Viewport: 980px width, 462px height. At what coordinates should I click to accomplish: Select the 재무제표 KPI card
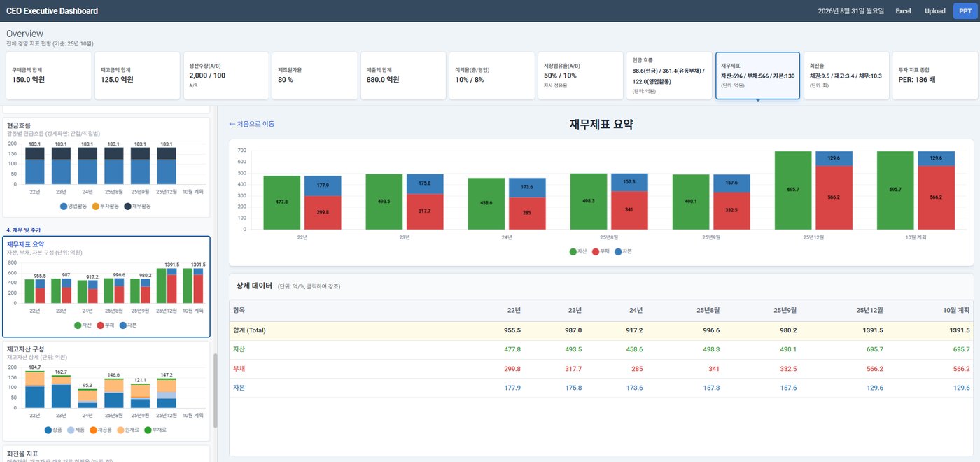[x=757, y=76]
